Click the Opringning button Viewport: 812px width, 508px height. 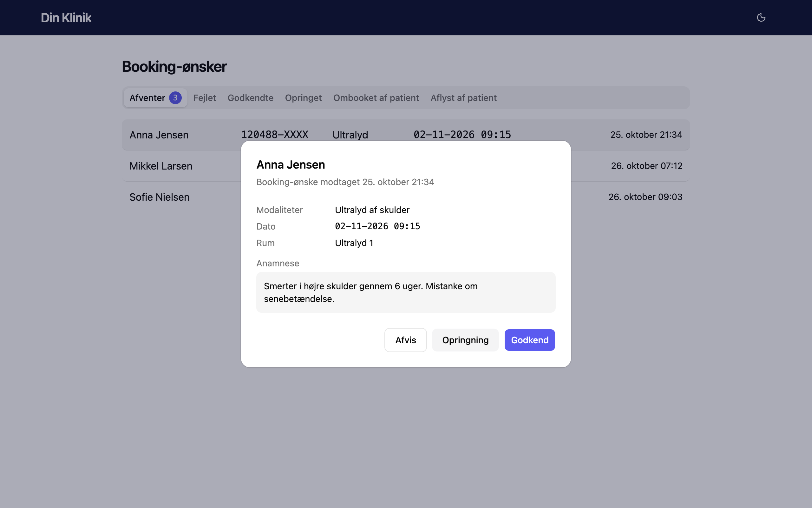coord(465,340)
